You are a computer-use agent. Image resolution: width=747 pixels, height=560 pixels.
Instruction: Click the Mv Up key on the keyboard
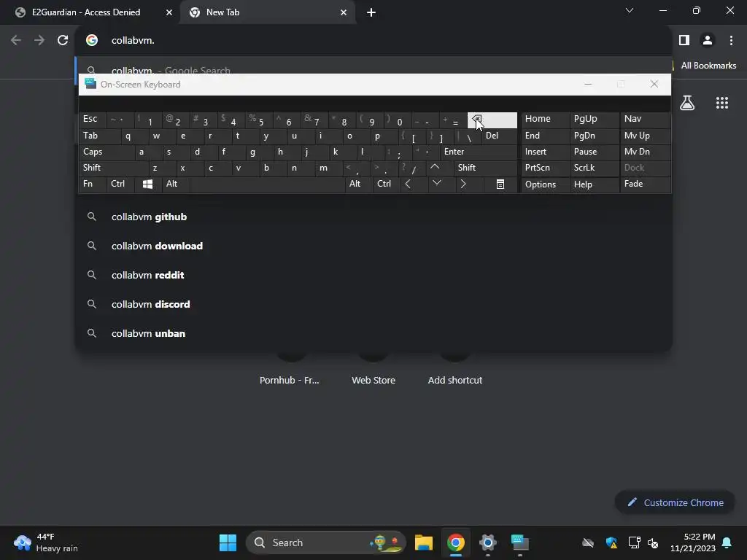coord(645,136)
